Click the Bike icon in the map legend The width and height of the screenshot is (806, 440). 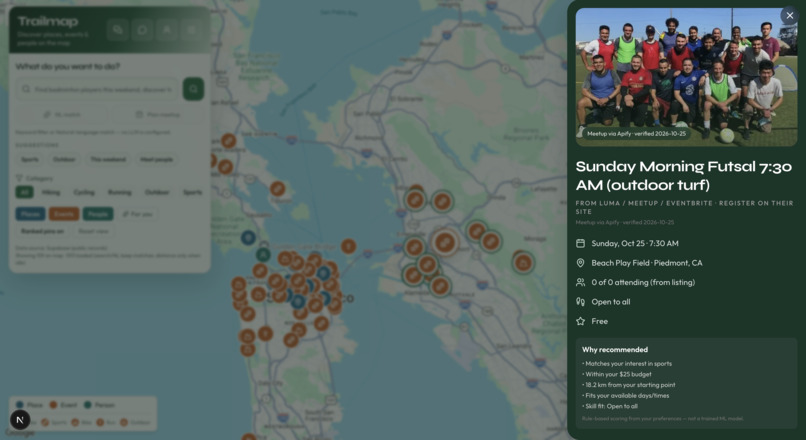pyautogui.click(x=75, y=423)
